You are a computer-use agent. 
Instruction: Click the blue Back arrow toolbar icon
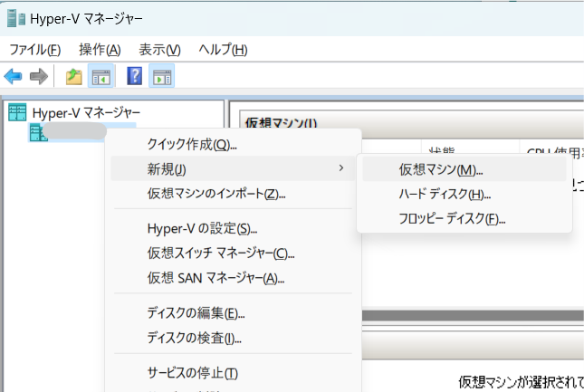tap(13, 76)
